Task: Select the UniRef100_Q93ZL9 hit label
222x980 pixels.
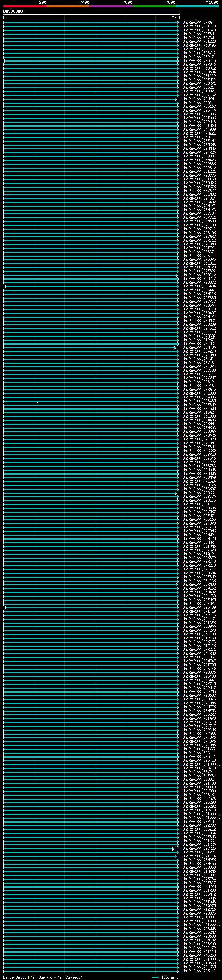Action: click(199, 768)
